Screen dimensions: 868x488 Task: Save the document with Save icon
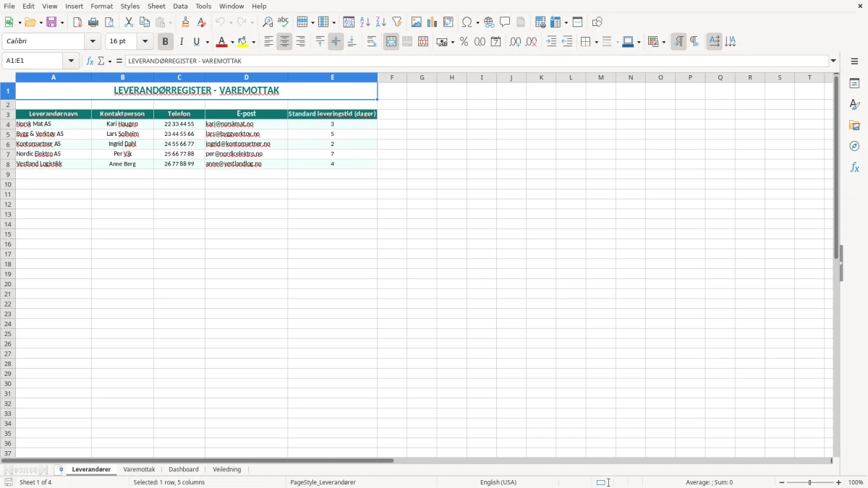coord(52,22)
